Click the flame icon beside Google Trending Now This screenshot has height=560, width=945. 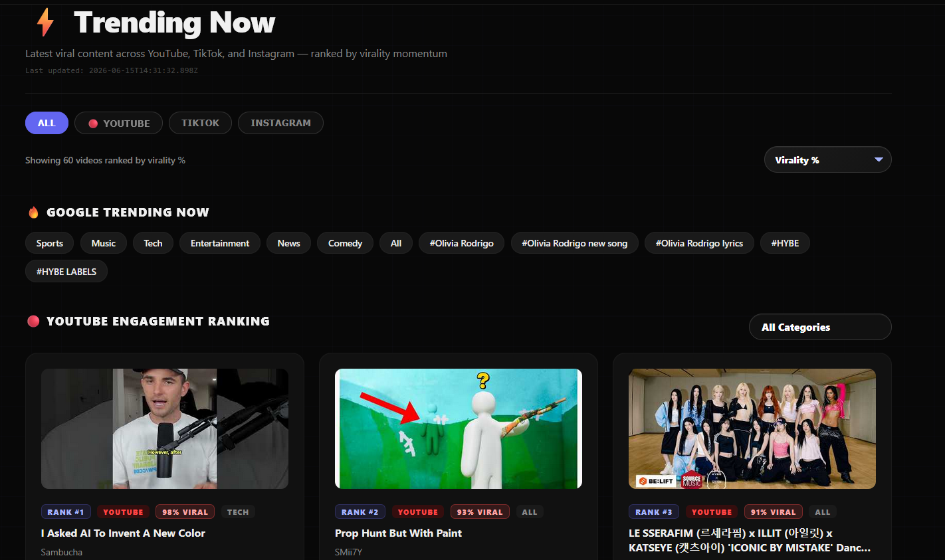33,213
